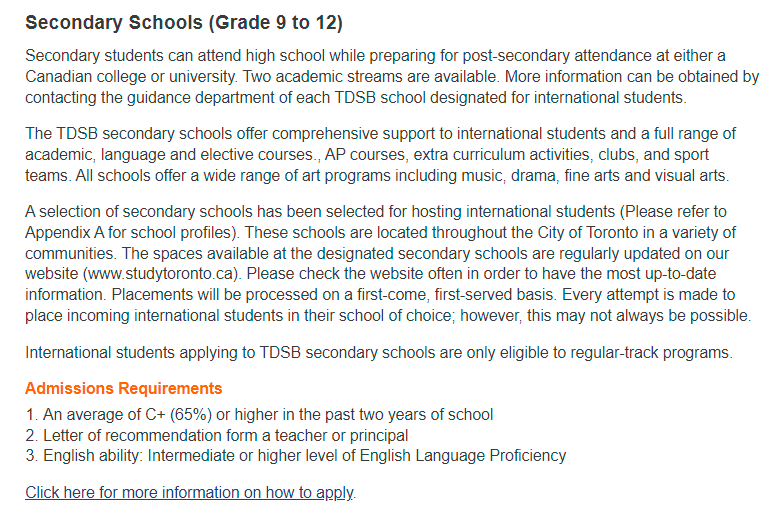This screenshot has width=784, height=519.
Task: Click the 'Appendix A for school profiles' text
Action: click(x=129, y=232)
